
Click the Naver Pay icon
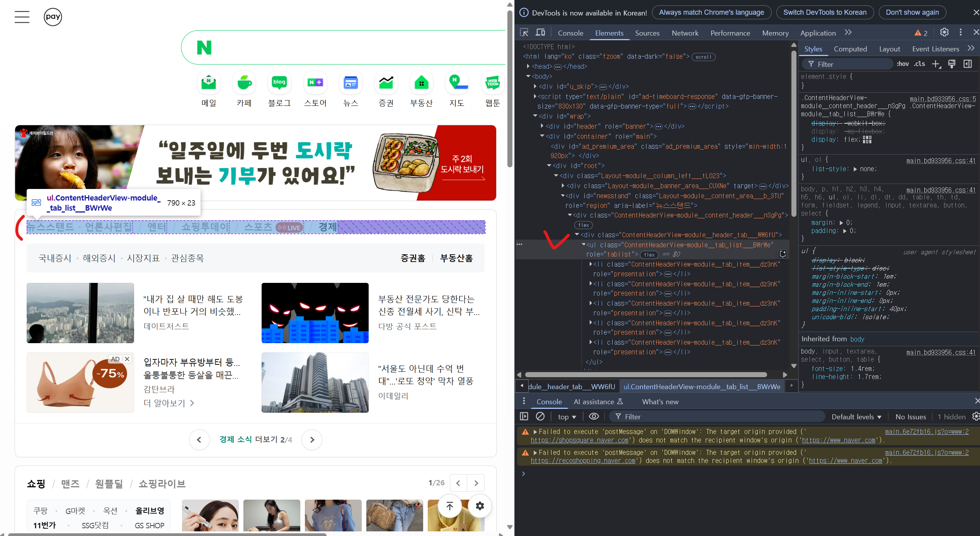tap(53, 17)
